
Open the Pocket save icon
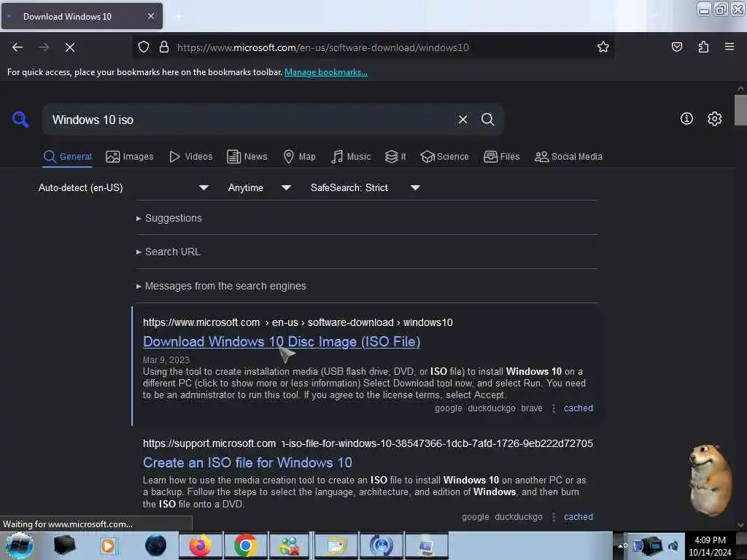[x=676, y=47]
